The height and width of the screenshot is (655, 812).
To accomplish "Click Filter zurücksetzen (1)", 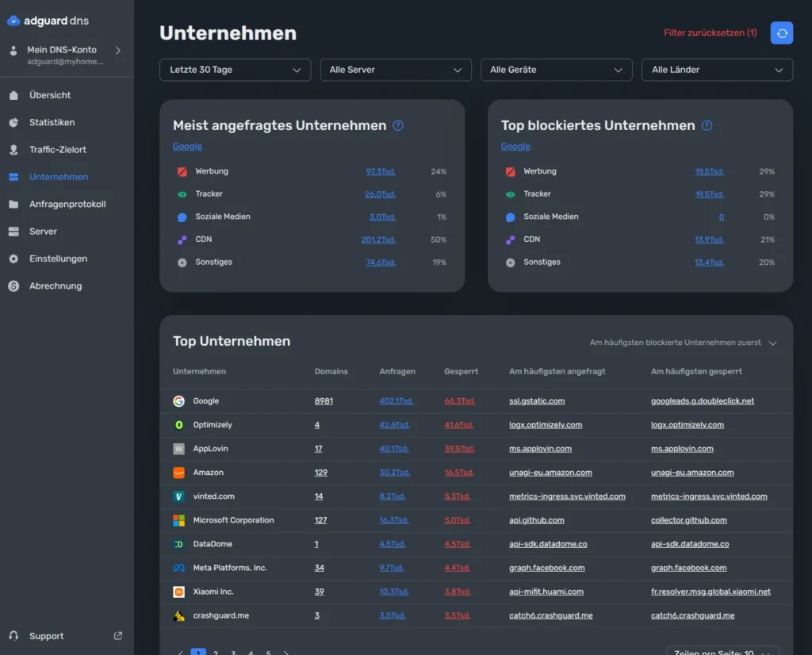I will click(x=710, y=33).
